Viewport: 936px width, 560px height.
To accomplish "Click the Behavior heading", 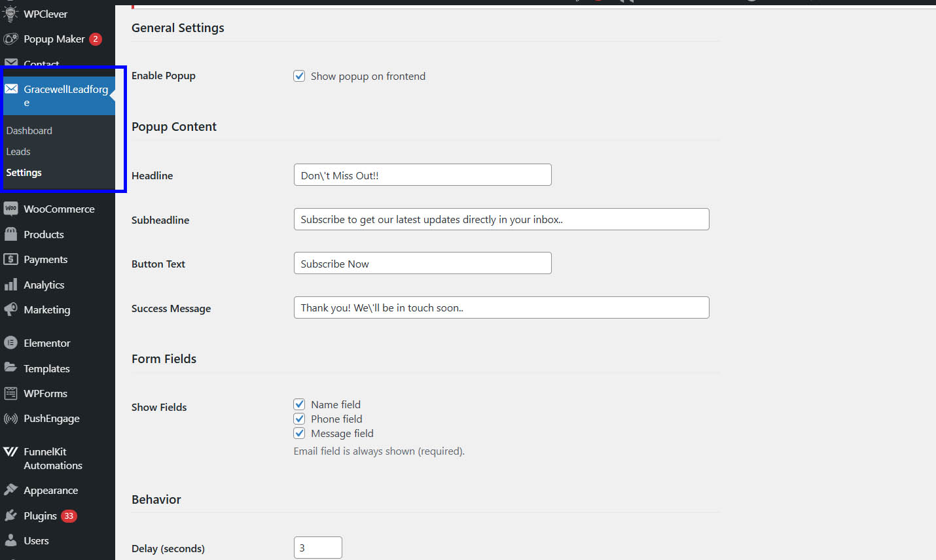I will [156, 499].
